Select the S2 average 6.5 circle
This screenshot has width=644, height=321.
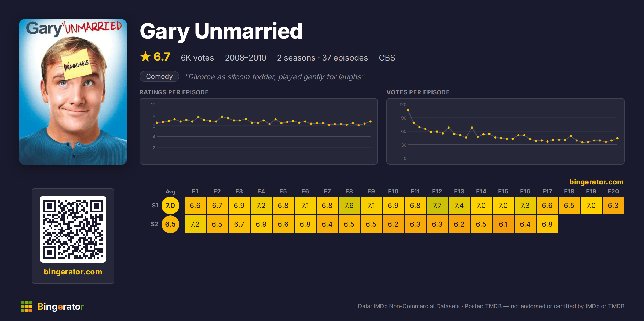point(170,224)
